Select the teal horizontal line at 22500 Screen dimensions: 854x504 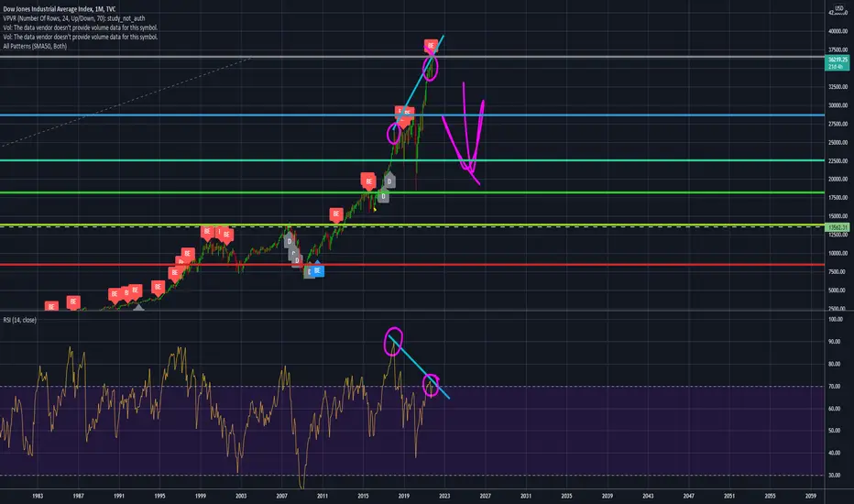coord(413,160)
